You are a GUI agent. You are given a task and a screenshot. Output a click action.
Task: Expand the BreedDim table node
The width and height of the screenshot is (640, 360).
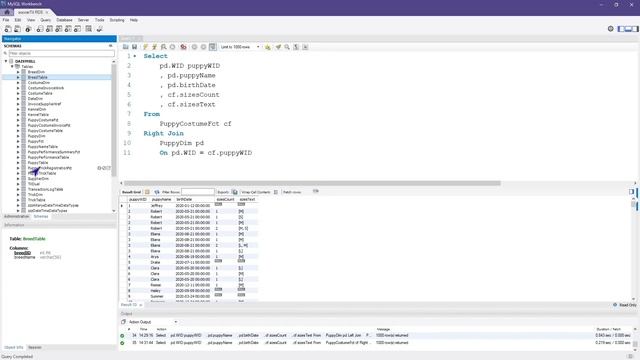click(x=18, y=72)
